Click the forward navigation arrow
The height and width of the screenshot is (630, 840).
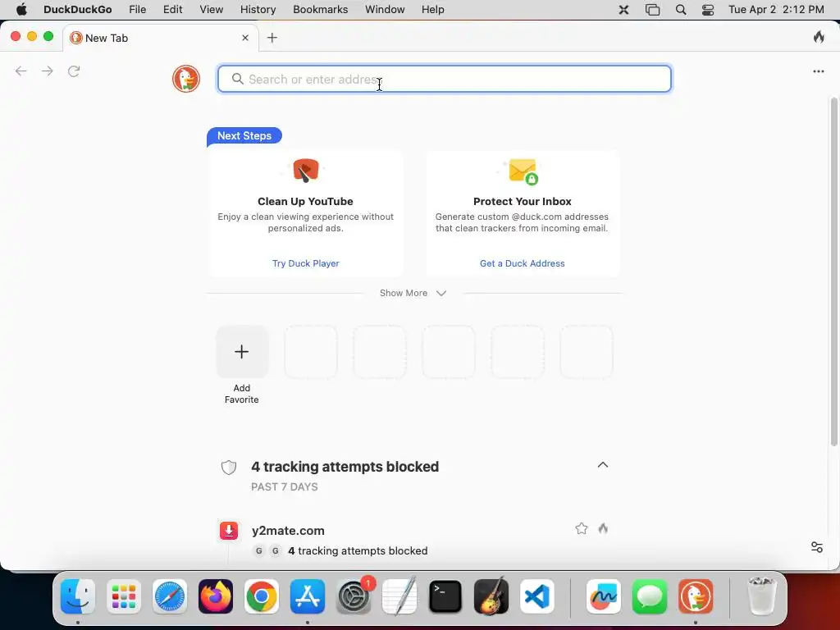pyautogui.click(x=47, y=71)
